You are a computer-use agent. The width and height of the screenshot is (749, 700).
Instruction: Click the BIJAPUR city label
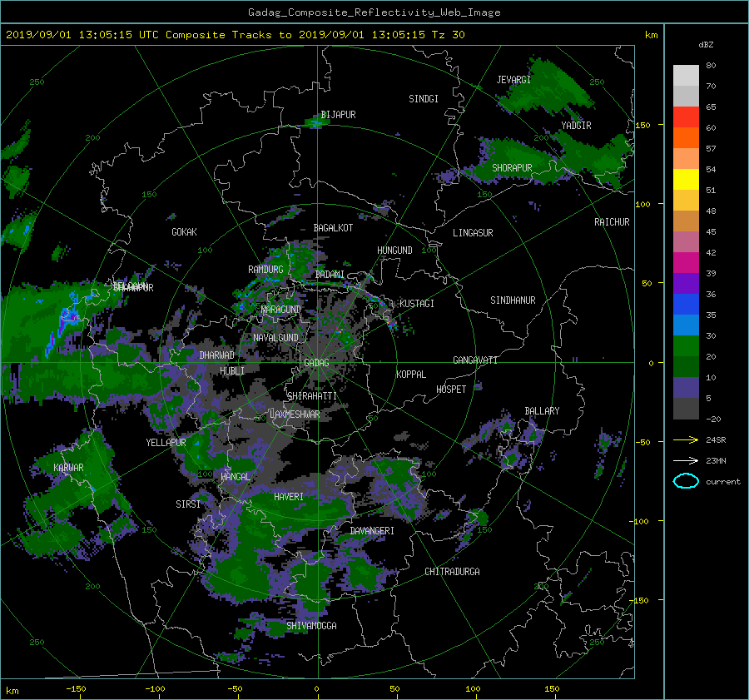[338, 115]
